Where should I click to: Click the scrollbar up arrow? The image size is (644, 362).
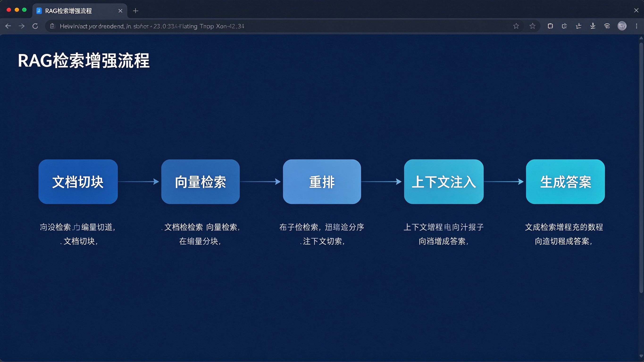[x=641, y=38]
